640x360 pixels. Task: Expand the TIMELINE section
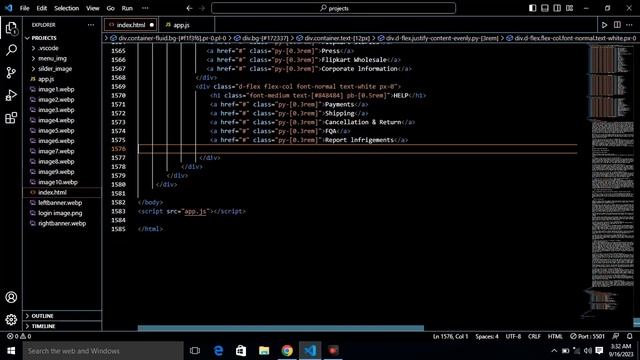[43, 326]
